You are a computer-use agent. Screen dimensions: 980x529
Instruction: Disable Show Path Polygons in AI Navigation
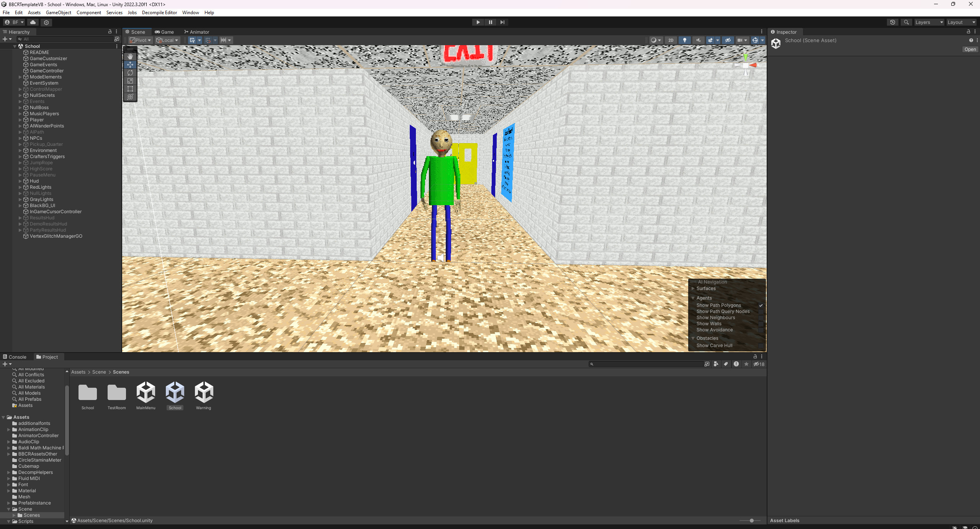tap(761, 305)
